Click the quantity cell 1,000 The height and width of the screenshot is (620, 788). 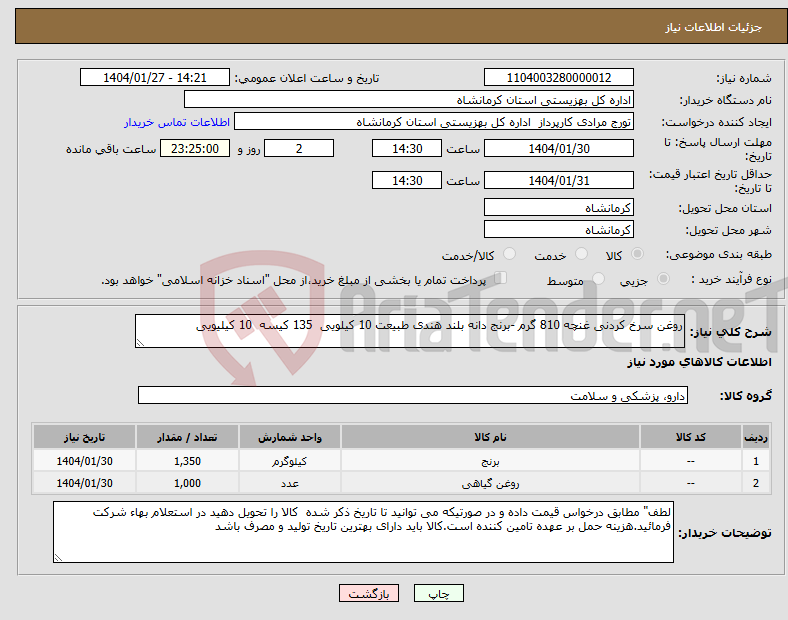pos(187,483)
